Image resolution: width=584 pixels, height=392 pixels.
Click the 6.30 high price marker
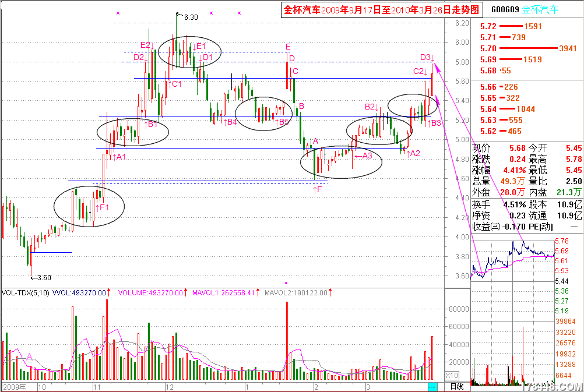pos(191,17)
